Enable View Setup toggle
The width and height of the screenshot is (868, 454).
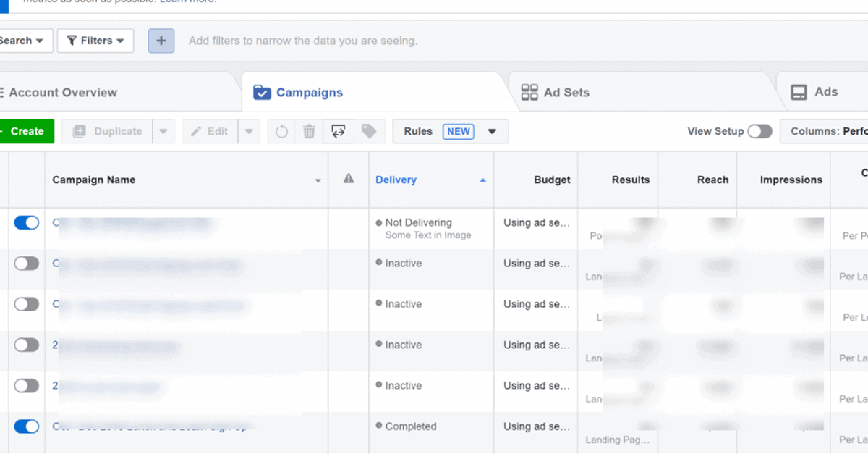tap(759, 132)
